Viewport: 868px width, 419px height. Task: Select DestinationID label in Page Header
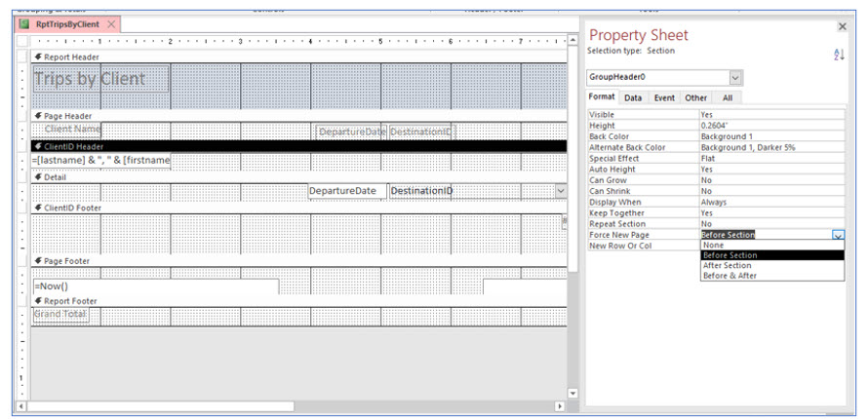pyautogui.click(x=420, y=133)
